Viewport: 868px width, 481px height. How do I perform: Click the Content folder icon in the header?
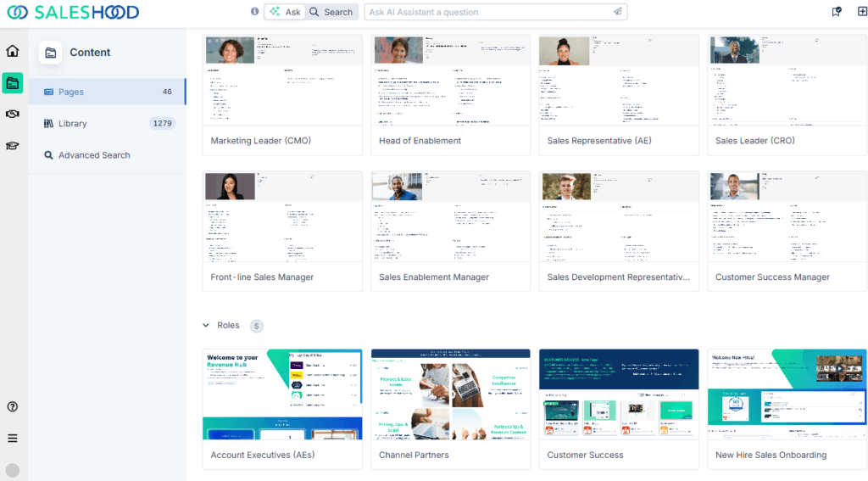pyautogui.click(x=50, y=53)
